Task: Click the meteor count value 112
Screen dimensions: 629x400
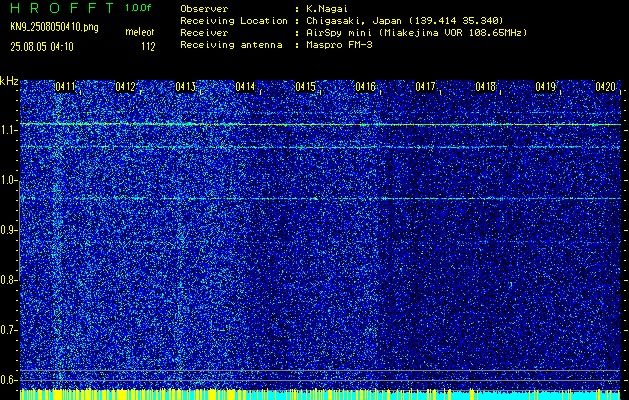Action: tap(148, 47)
